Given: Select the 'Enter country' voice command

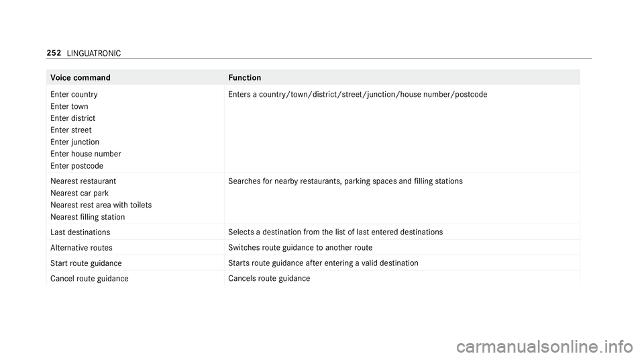Looking at the screenshot, I should pos(74,95).
